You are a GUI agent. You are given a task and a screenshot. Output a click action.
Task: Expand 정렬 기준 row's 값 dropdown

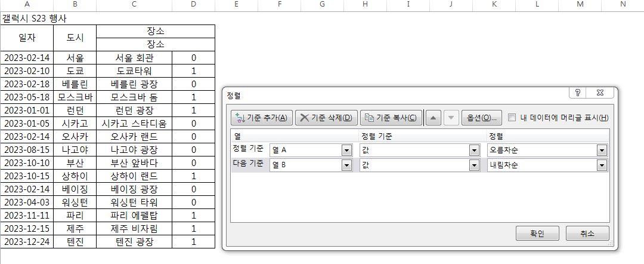475,151
